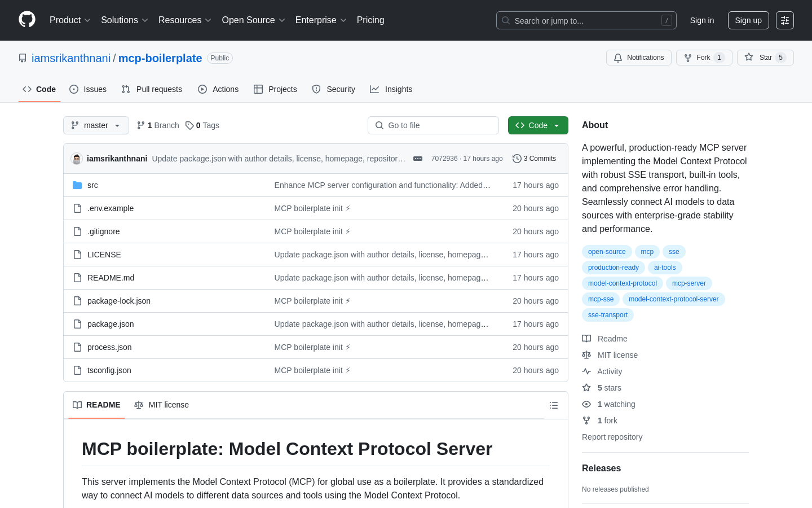Image resolution: width=812 pixels, height=508 pixels.
Task: Open the Pull requests tab
Action: pos(152,89)
